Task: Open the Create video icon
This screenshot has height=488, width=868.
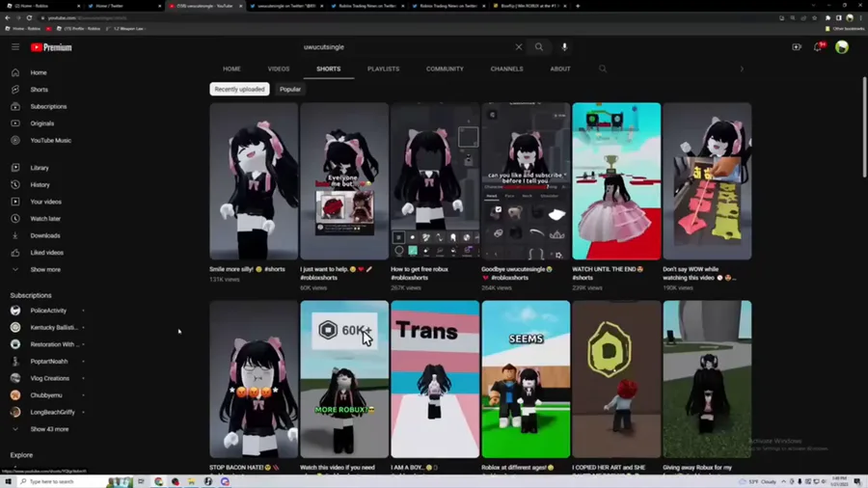Action: tap(797, 47)
